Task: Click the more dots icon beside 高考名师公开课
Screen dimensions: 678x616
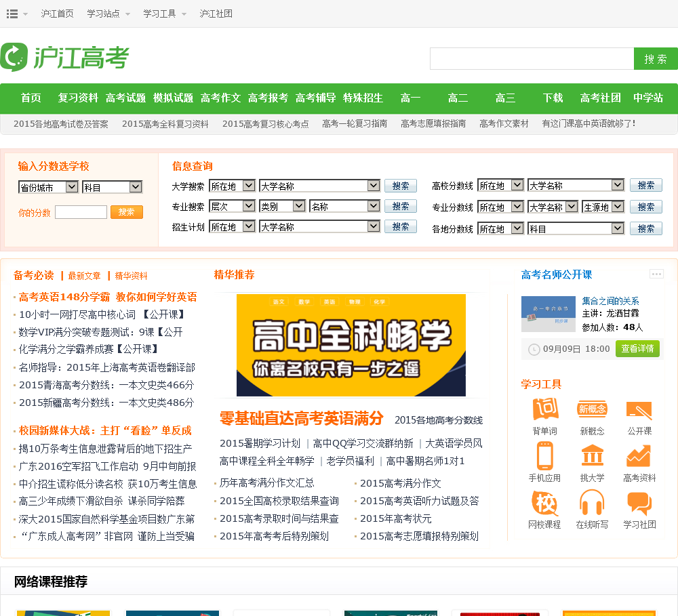Action: (x=656, y=274)
